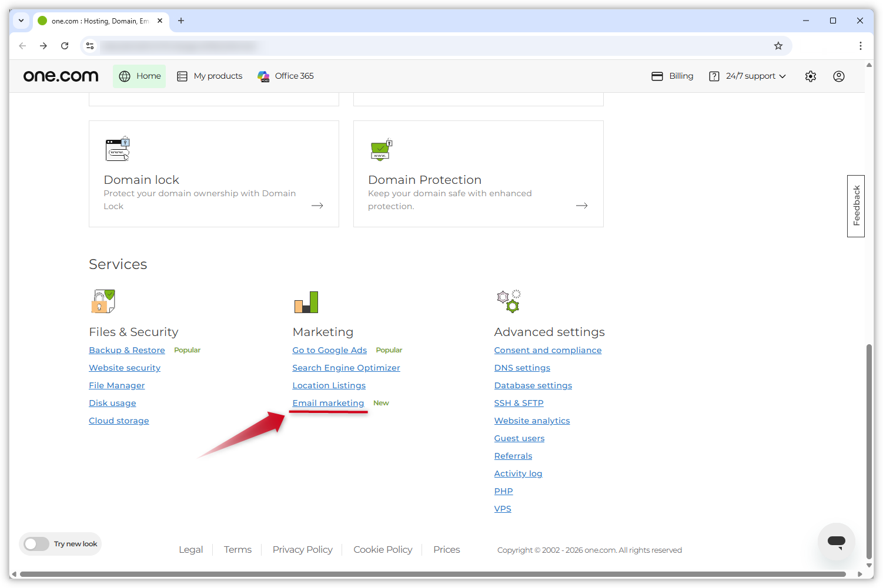Open the DNS settings link
883x588 pixels.
(x=522, y=368)
